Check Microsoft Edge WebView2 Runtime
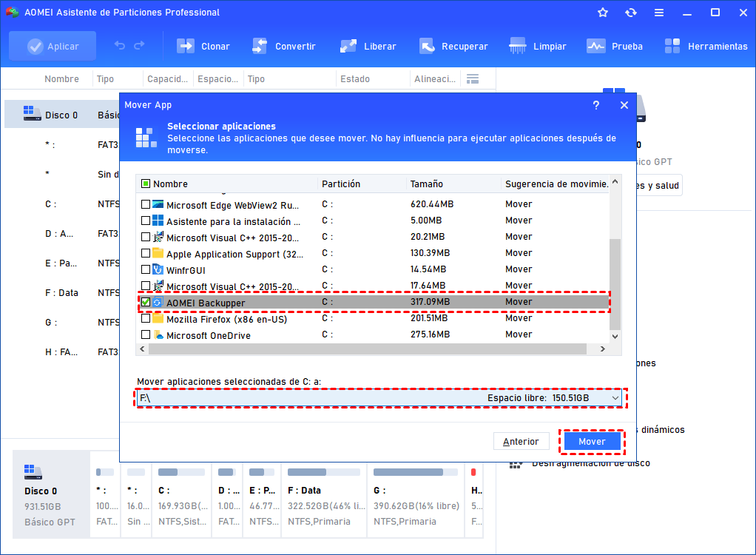756x555 pixels. click(146, 204)
